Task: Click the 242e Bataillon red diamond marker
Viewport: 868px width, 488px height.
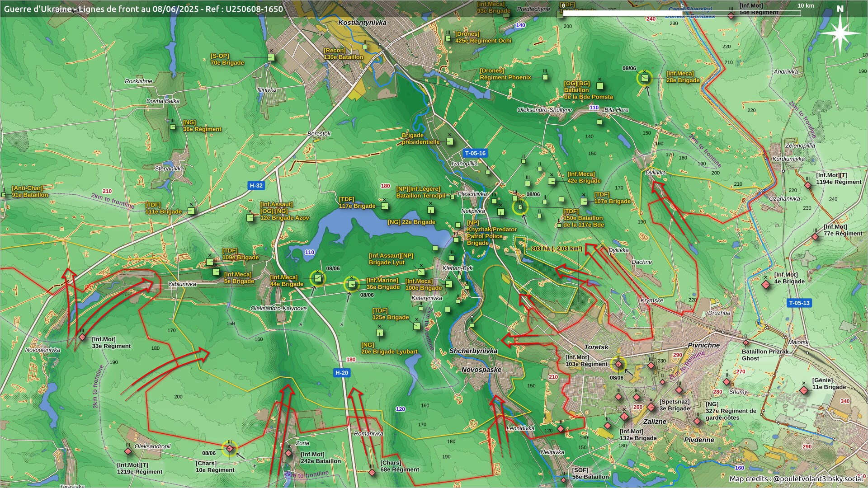Action: (x=288, y=453)
